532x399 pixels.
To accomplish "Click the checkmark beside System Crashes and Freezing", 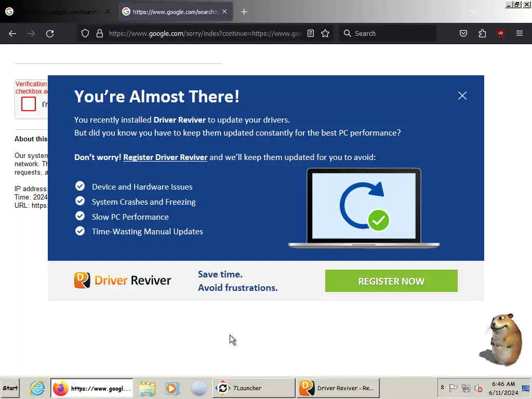I will [x=80, y=201].
